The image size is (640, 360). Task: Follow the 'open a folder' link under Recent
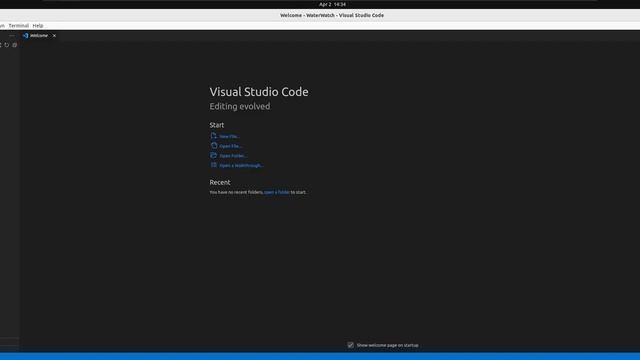point(276,192)
